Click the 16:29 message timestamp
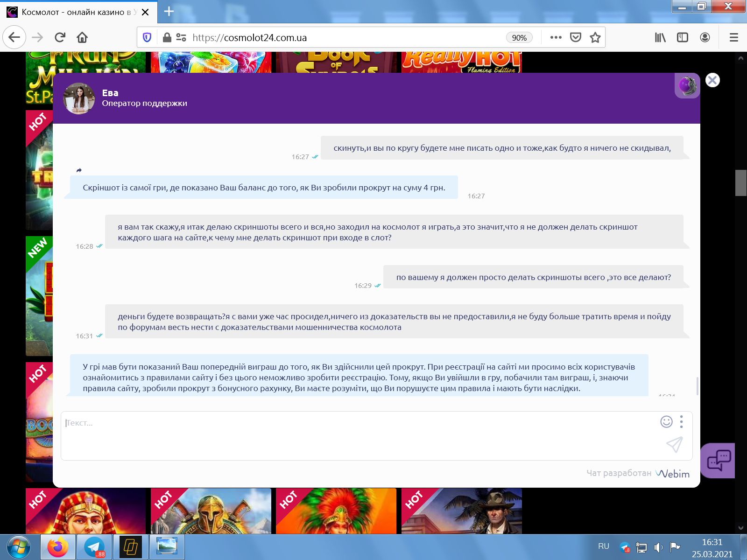Image resolution: width=747 pixels, height=560 pixels. pyautogui.click(x=363, y=286)
